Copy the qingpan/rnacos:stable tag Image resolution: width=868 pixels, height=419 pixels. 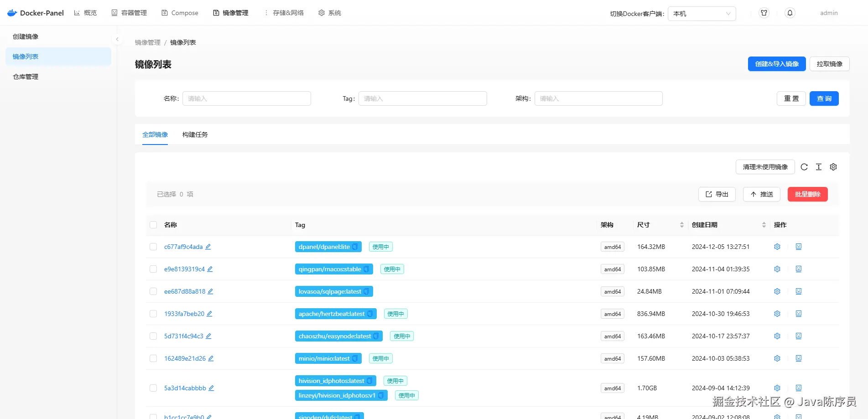click(x=366, y=269)
